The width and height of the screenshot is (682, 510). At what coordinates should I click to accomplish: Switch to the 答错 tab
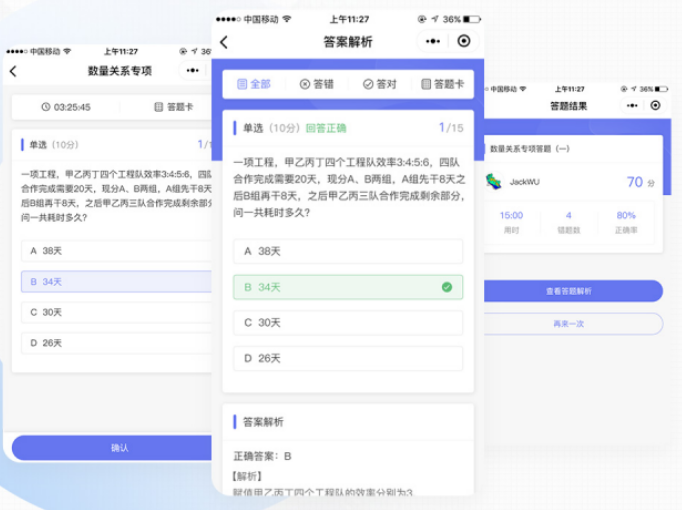click(317, 84)
